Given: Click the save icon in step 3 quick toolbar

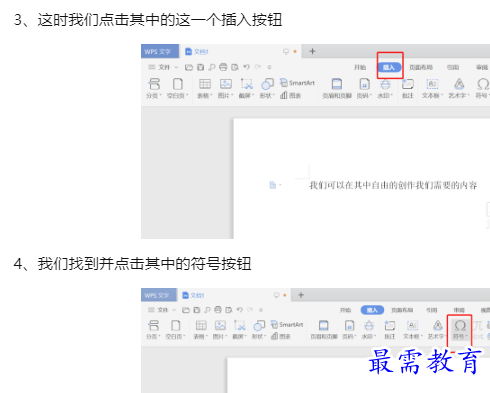Looking at the screenshot, I should [x=200, y=67].
